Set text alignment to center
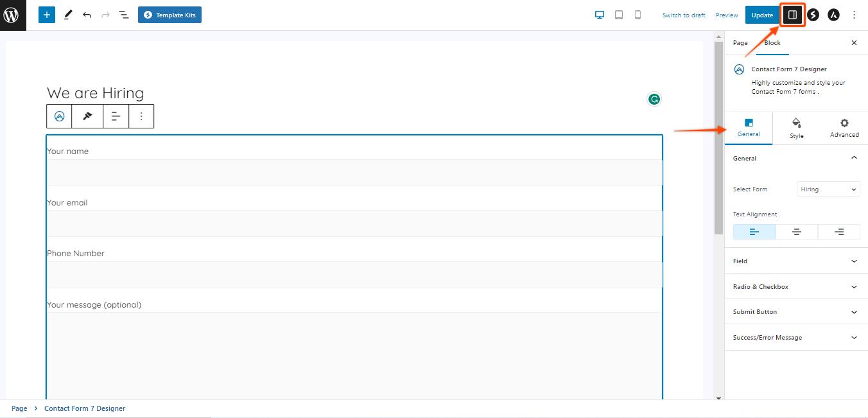This screenshot has width=868, height=418. click(797, 232)
